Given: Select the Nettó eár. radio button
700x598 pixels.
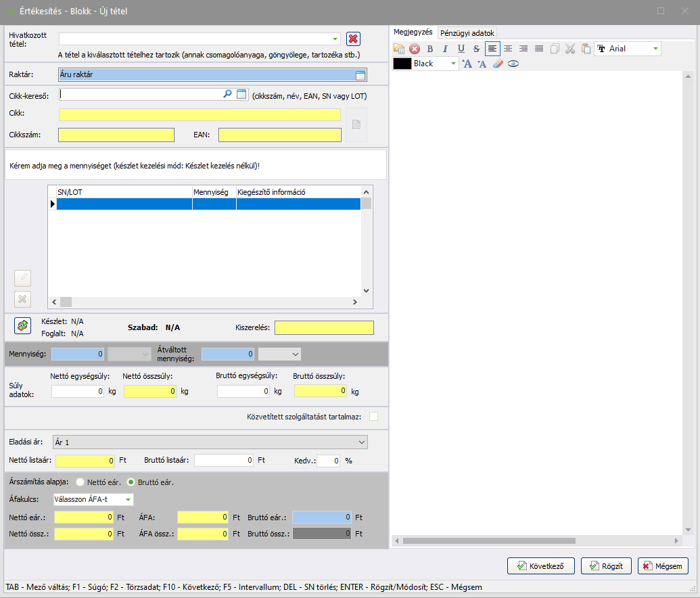Looking at the screenshot, I should [80, 482].
